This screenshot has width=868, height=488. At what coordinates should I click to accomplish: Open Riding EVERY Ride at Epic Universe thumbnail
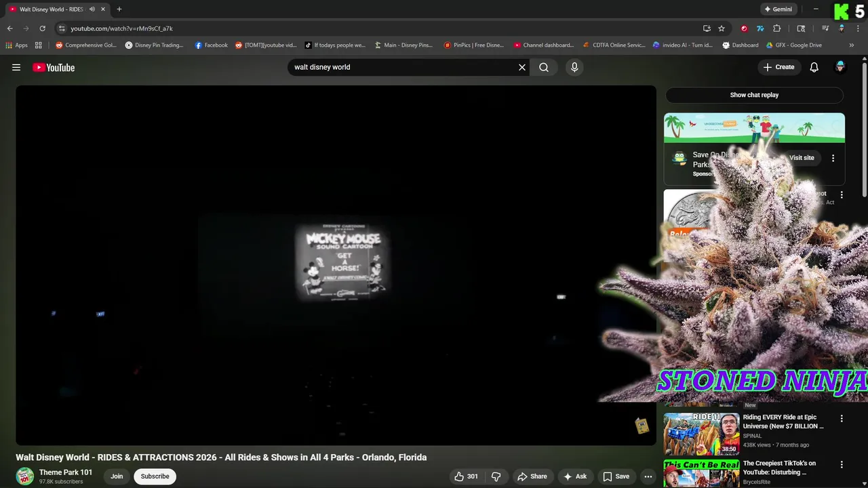(701, 434)
